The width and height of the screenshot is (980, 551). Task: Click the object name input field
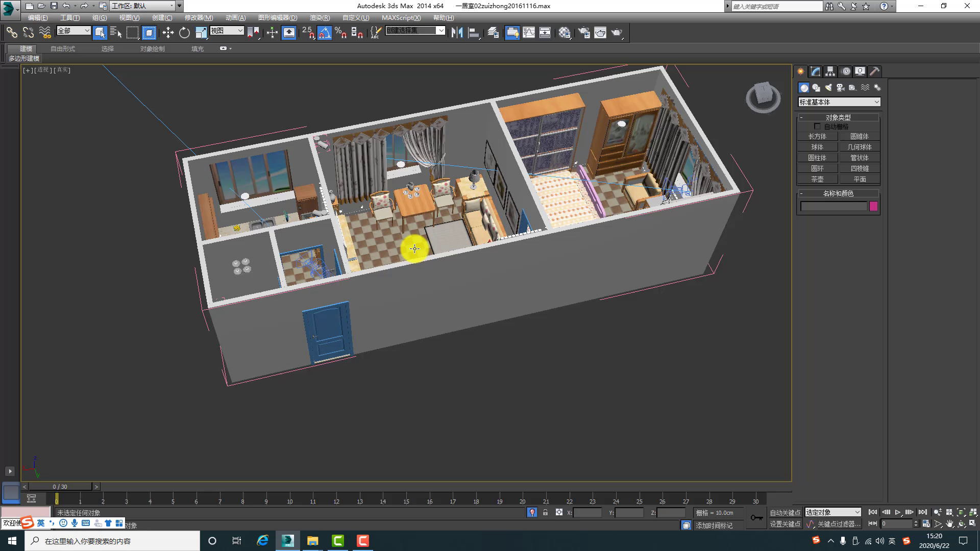pyautogui.click(x=834, y=206)
